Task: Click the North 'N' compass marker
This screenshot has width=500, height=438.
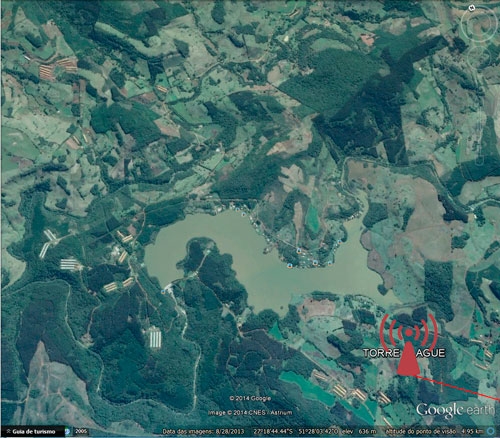Action: (x=471, y=8)
